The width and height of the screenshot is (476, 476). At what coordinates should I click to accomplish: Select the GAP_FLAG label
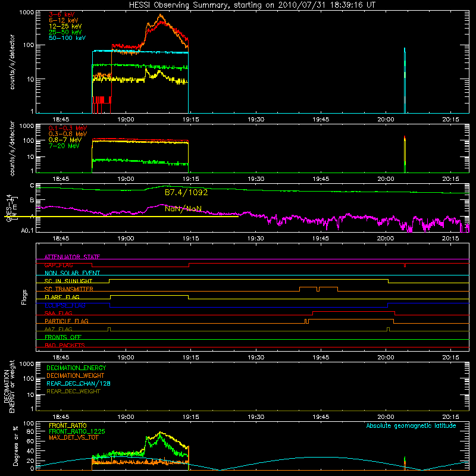click(58, 265)
